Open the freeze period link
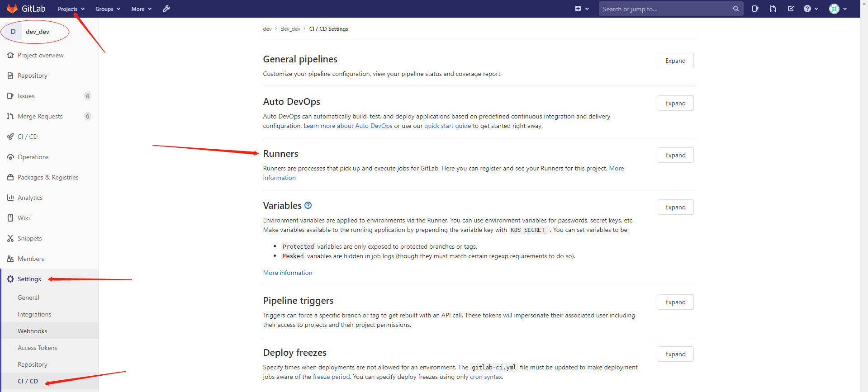Screen dimensions: 868x392 pos(331,377)
